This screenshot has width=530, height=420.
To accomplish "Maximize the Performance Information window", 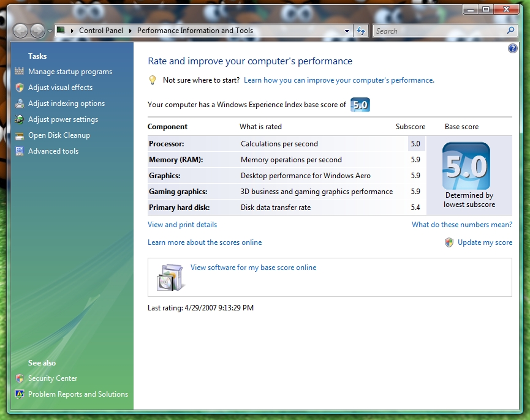I will click(486, 9).
